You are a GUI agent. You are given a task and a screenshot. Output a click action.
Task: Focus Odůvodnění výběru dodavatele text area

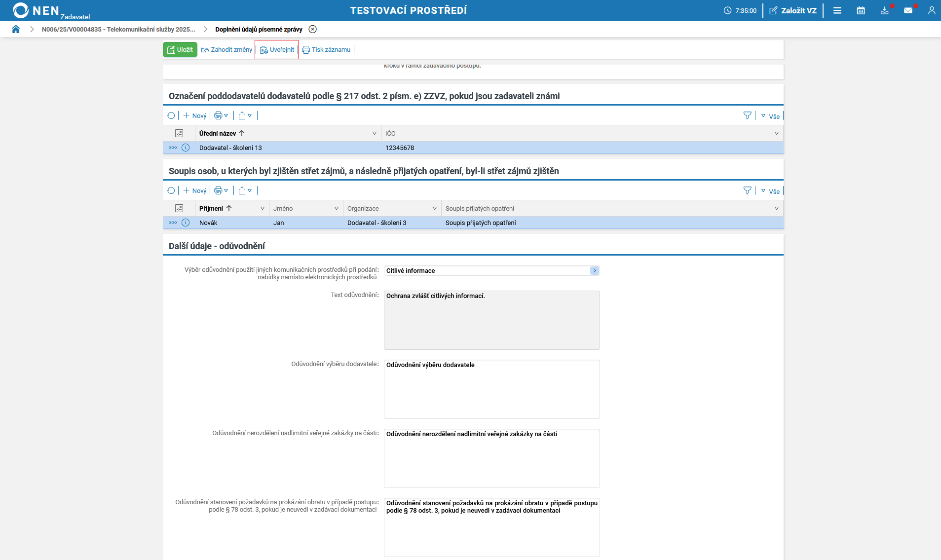tap(491, 389)
